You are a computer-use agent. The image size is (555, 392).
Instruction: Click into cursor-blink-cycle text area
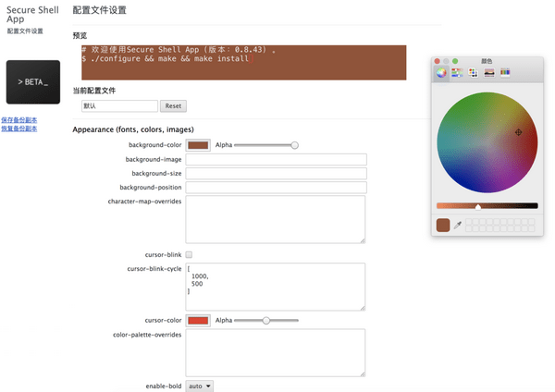click(x=276, y=287)
